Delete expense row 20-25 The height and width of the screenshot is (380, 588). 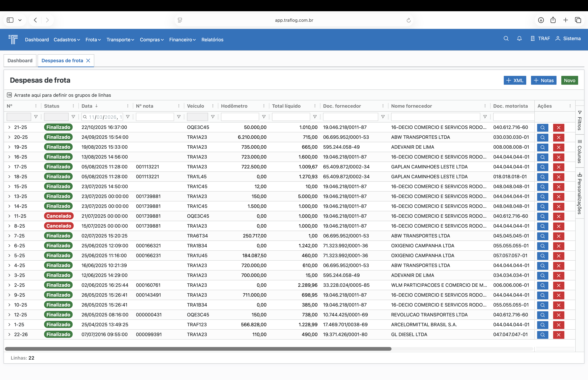click(x=558, y=137)
